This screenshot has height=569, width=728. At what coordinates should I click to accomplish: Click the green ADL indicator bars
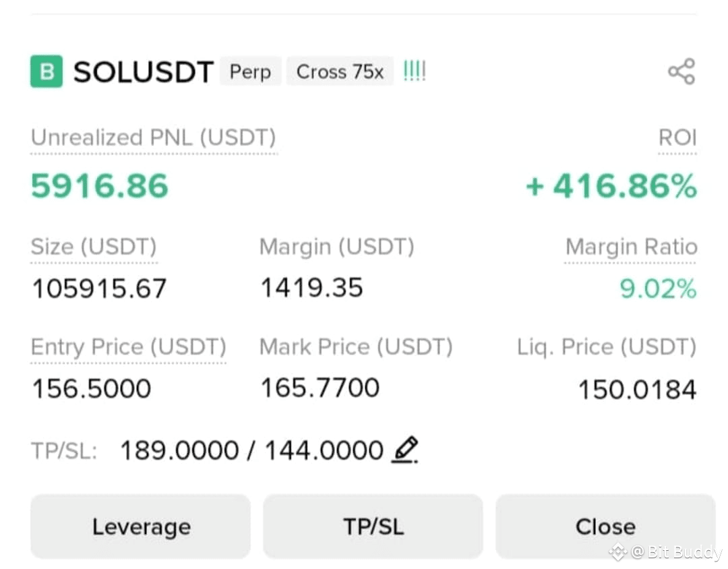pyautogui.click(x=415, y=71)
